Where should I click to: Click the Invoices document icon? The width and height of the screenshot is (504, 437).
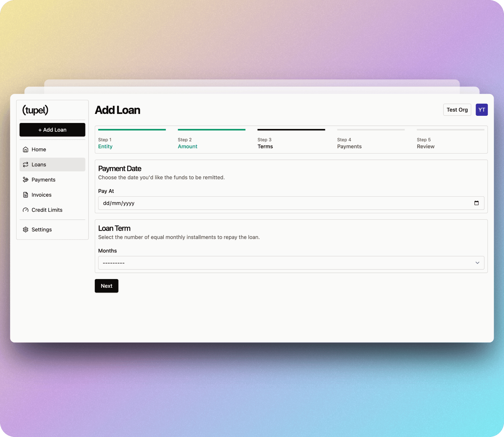(x=26, y=195)
